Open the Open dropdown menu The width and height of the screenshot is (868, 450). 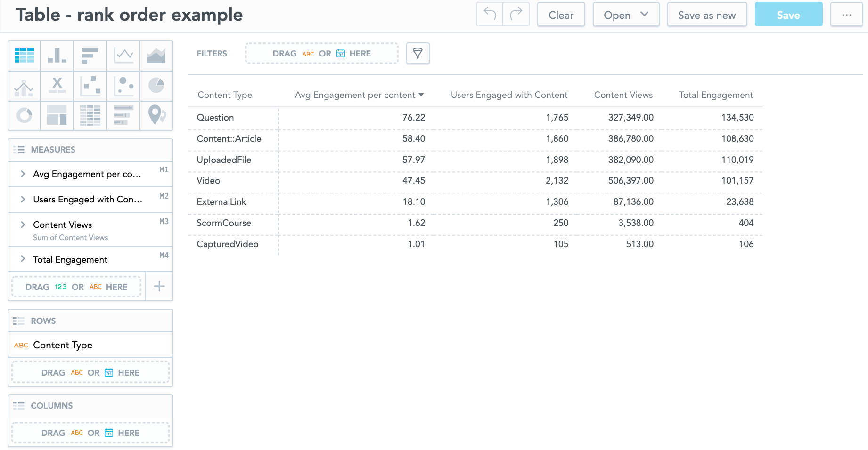click(x=625, y=15)
